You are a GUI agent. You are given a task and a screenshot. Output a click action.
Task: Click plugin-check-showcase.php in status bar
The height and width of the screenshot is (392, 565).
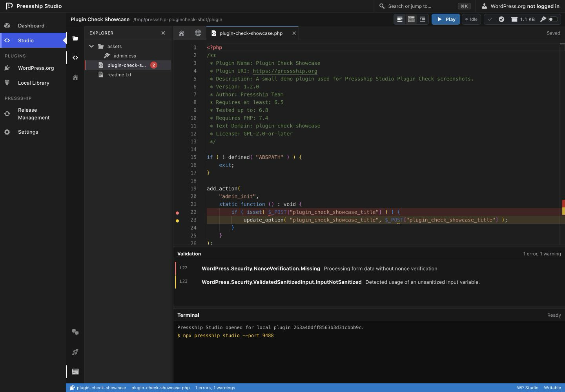click(x=160, y=388)
